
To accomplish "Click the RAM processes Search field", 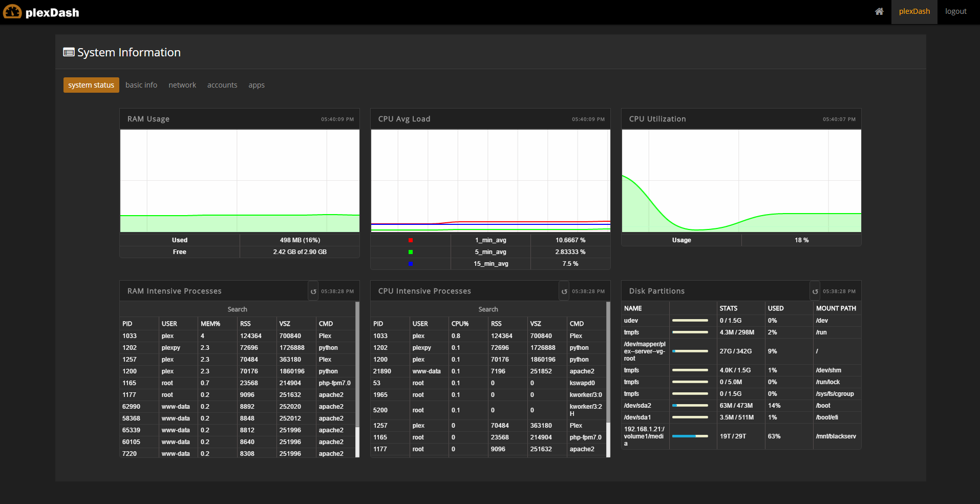I will (237, 309).
